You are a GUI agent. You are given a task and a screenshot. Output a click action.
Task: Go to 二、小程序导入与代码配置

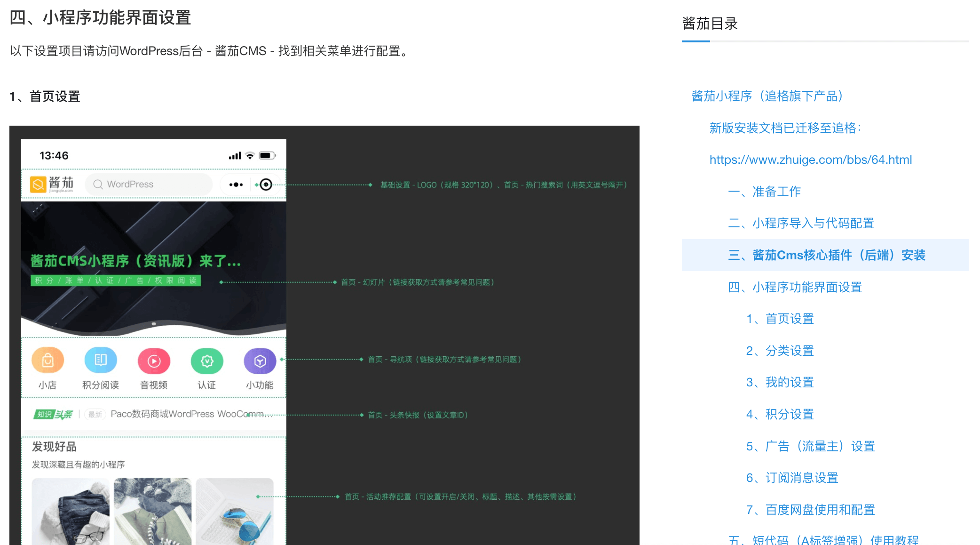801,223
